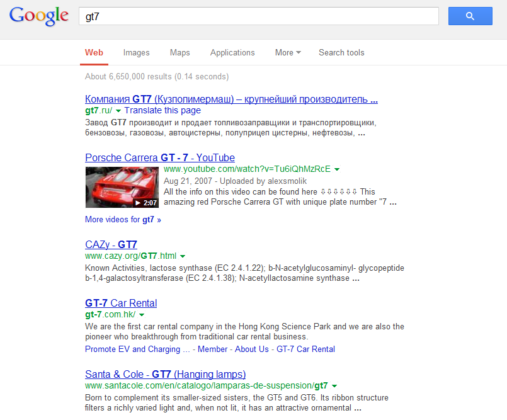Click the gt7.ru/ green URL
Screen dimensions: 507x420
[x=99, y=110]
